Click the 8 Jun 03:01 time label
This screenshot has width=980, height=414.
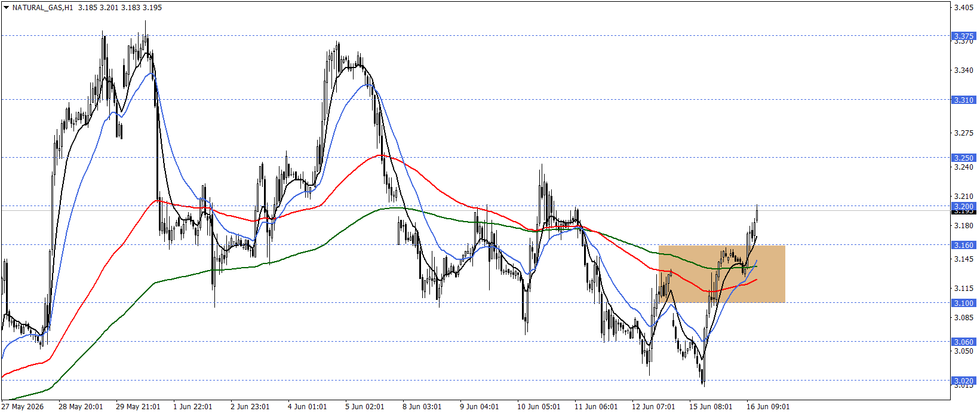pos(422,407)
